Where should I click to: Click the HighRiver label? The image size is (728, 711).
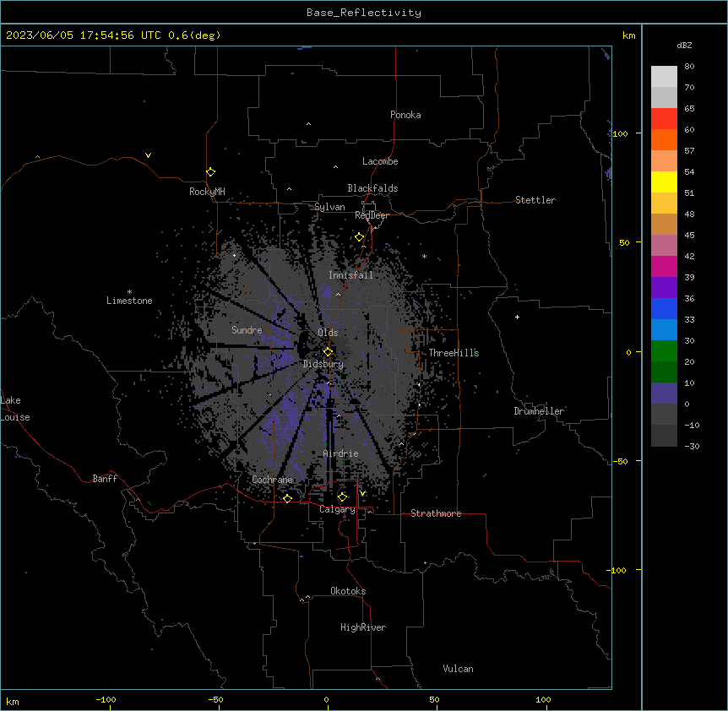click(363, 627)
